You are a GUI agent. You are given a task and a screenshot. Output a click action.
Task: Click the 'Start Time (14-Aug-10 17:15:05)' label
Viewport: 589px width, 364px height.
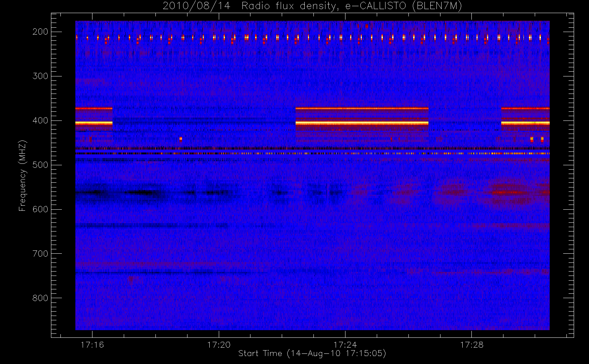point(312,353)
